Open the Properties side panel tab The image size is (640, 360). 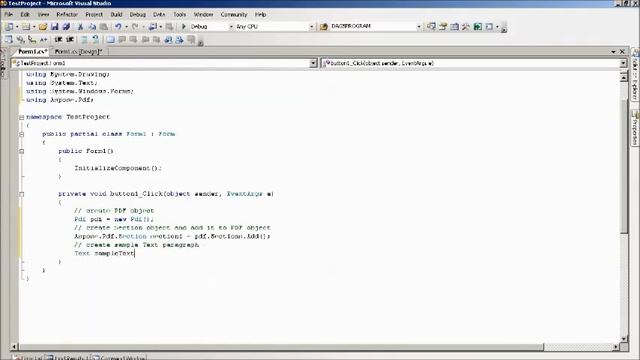[x=635, y=129]
